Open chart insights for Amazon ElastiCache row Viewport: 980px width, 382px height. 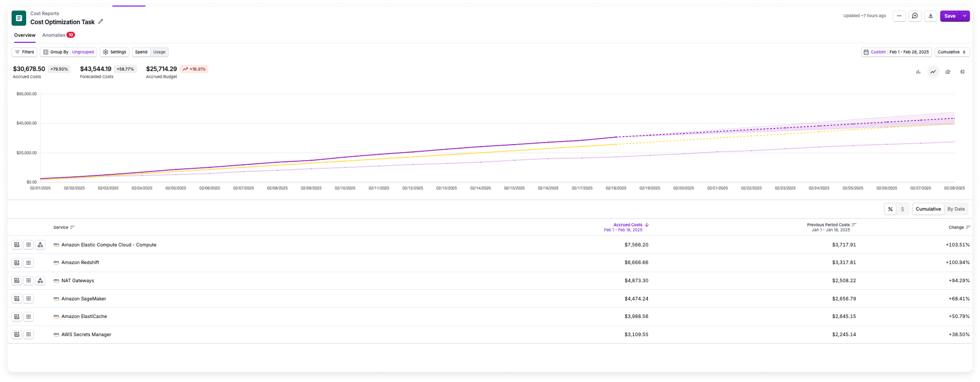pos(17,316)
